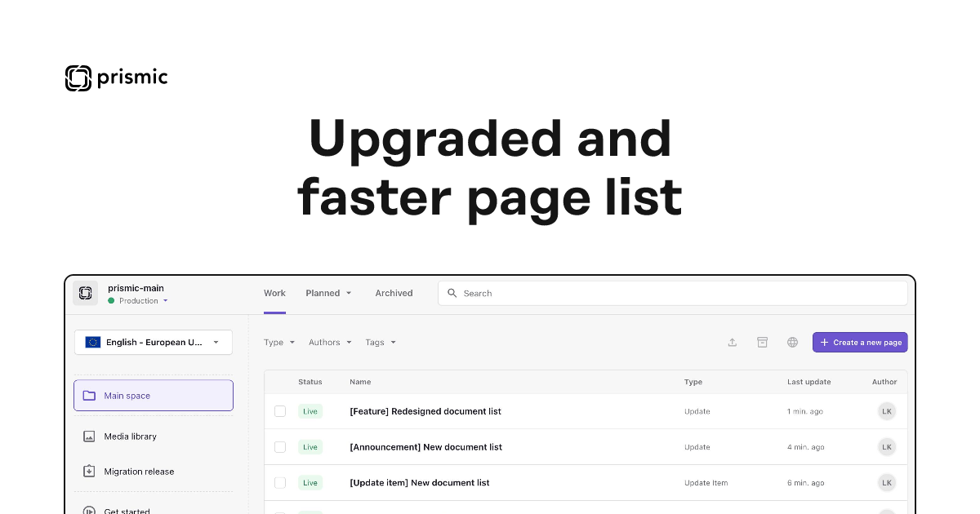Image resolution: width=980 pixels, height=514 pixels.
Task: Click the Search input field
Action: [x=673, y=293]
